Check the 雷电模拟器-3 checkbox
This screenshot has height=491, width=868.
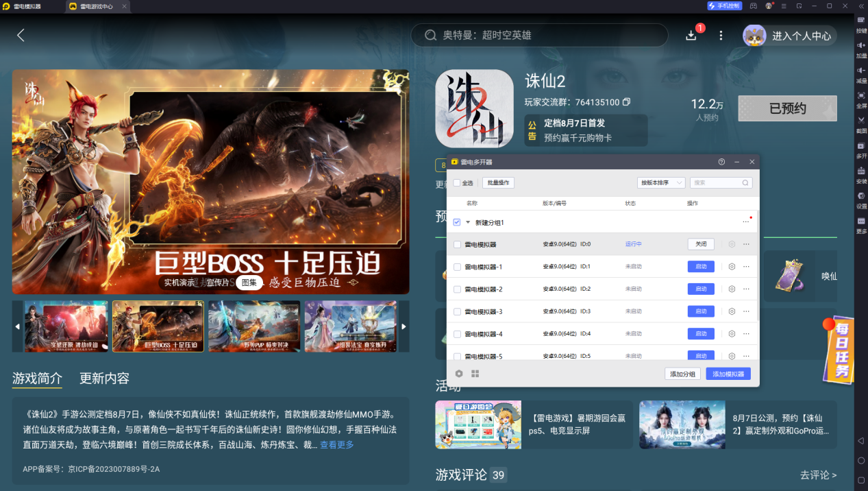click(457, 311)
